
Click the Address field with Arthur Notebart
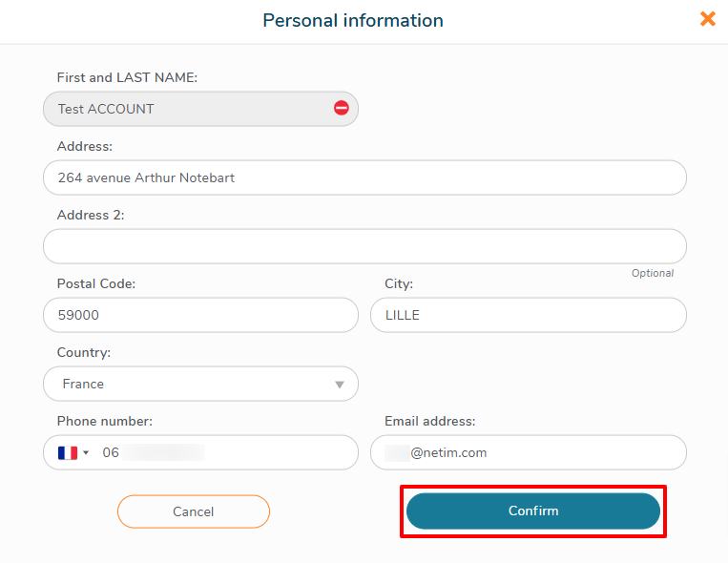click(x=364, y=177)
